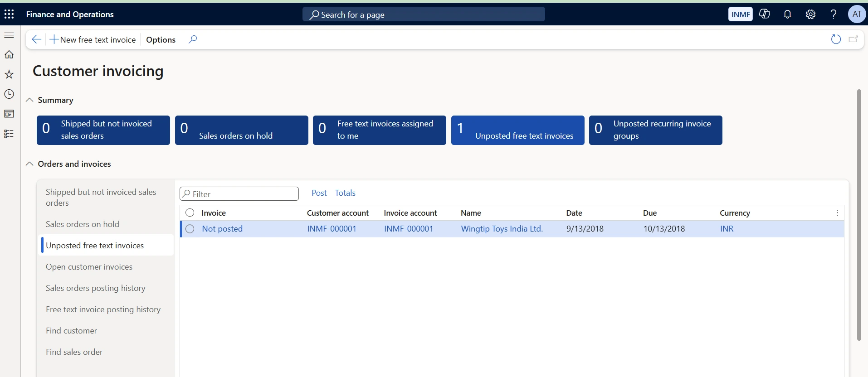Viewport: 868px width, 377px height.
Task: Select Sales orders on hold list tab
Action: click(x=106, y=224)
